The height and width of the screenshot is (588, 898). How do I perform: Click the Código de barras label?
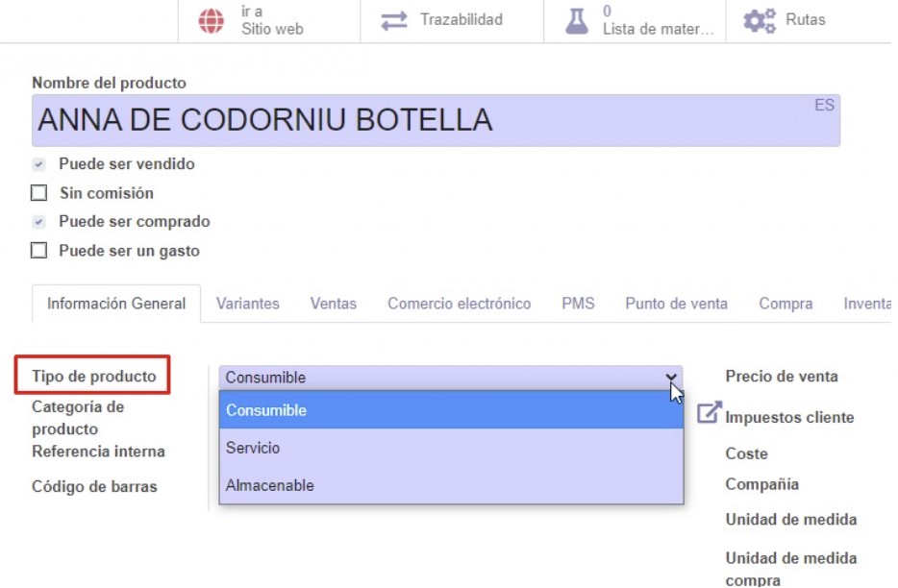94,487
